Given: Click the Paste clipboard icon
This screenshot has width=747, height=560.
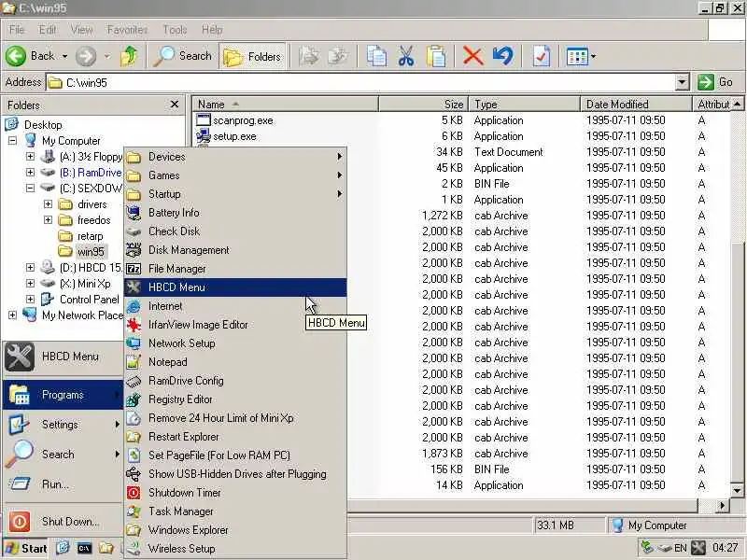Looking at the screenshot, I should click(435, 56).
